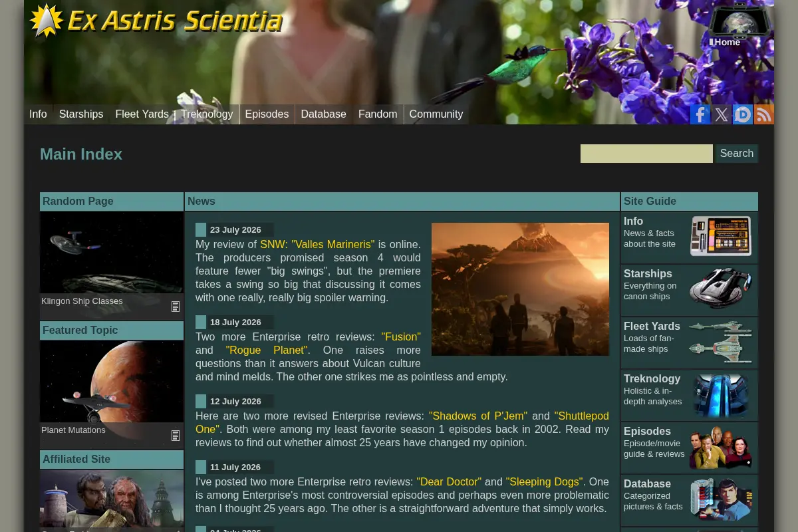Click the Main Index page heading
798x532 pixels.
coord(81,154)
